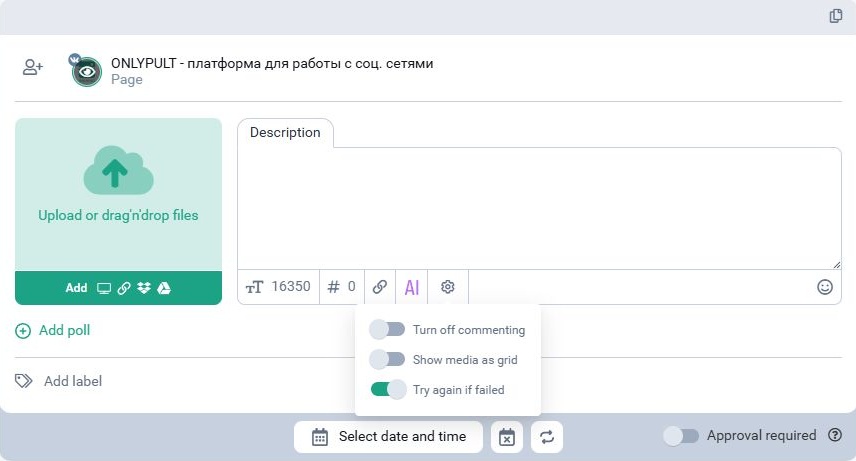The image size is (856, 461).
Task: Click the text size character counter icon
Action: pos(254,287)
